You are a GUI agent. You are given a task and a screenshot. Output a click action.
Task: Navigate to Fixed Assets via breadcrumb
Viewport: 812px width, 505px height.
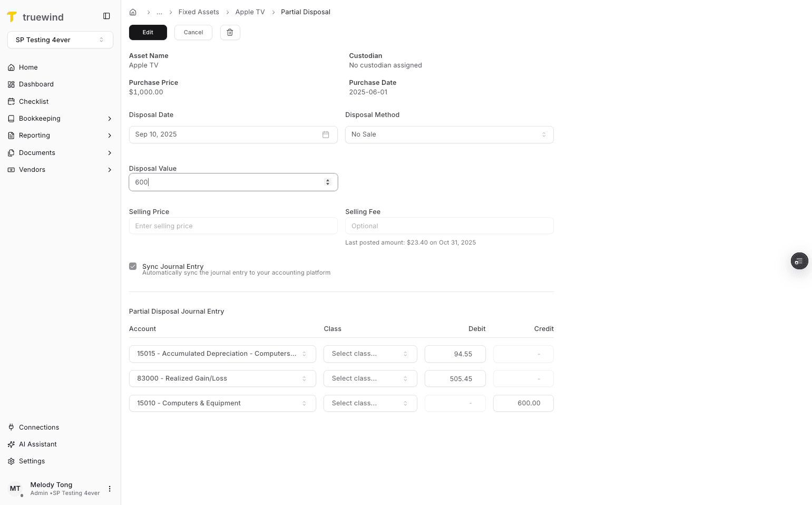pyautogui.click(x=199, y=12)
